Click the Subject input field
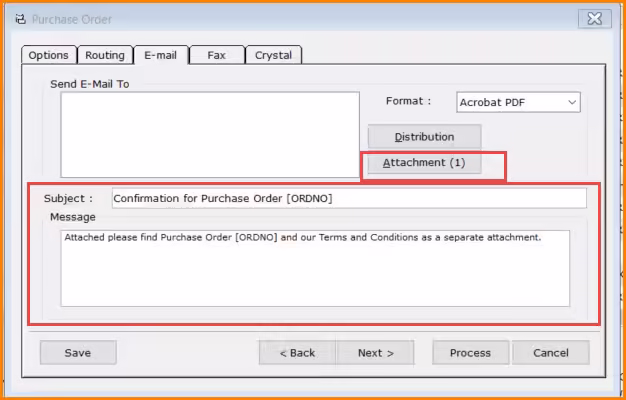Image resolution: width=626 pixels, height=400 pixels. pyautogui.click(x=349, y=198)
